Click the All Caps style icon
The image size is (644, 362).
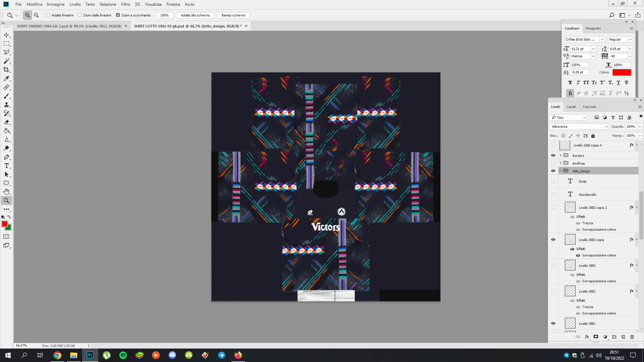[586, 82]
